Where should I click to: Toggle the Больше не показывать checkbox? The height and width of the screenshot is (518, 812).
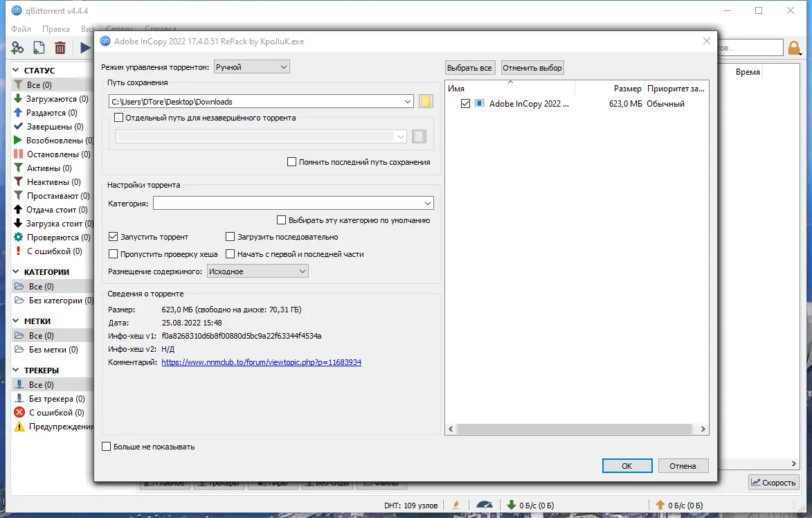coord(107,447)
